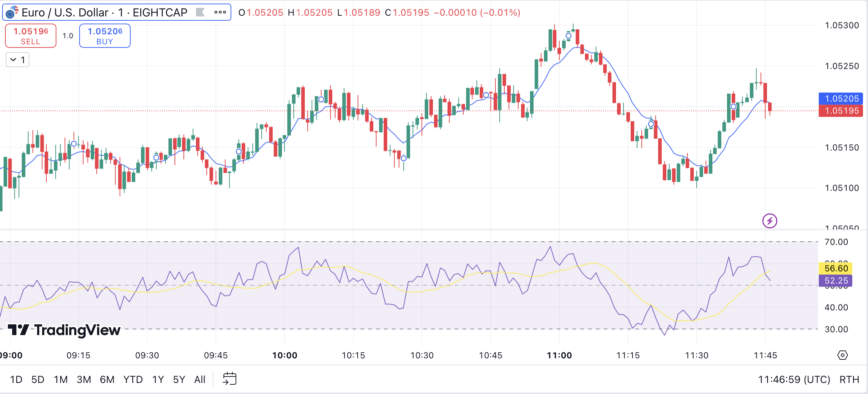Open the go-to-date calendar icon
Image resolution: width=868 pixels, height=394 pixels.
(x=229, y=379)
